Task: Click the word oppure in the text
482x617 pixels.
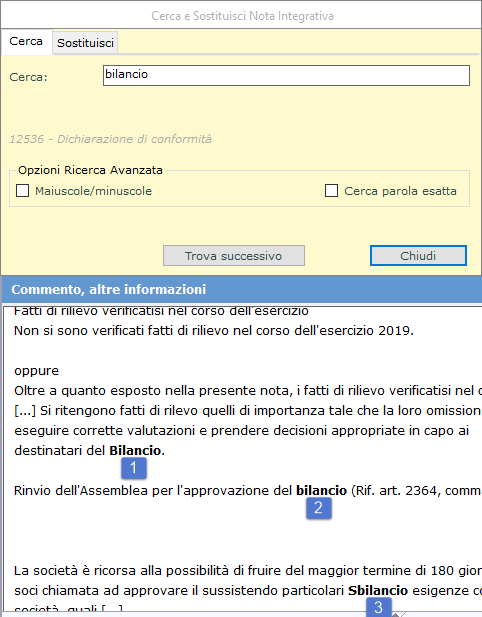Action: click(x=36, y=371)
